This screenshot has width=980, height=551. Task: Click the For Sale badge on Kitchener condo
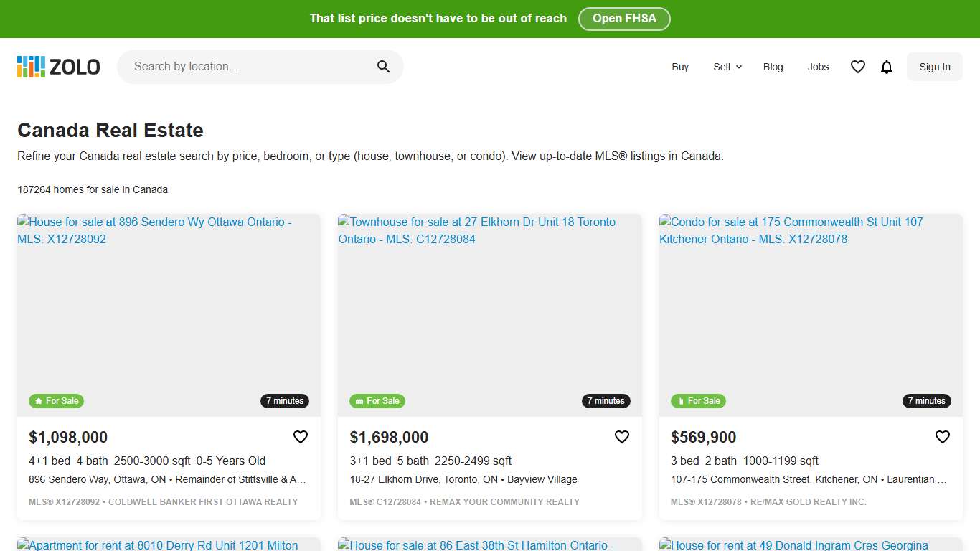tap(698, 401)
